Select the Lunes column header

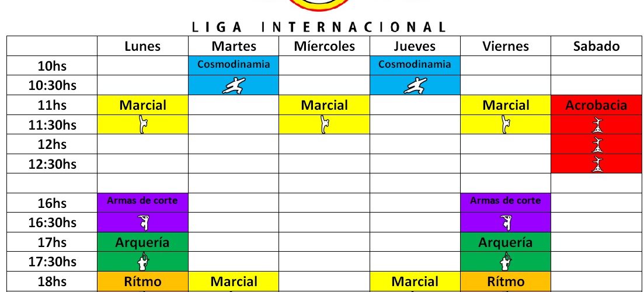(142, 46)
